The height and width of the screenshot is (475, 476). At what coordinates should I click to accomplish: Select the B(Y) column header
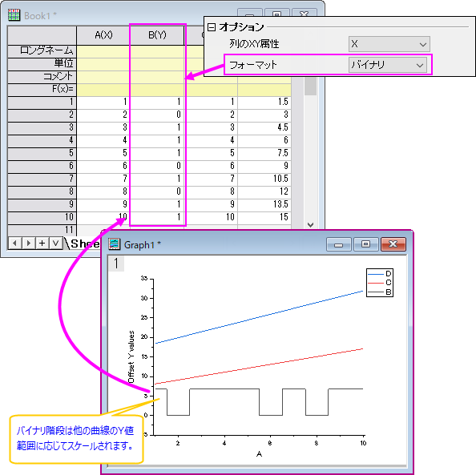157,35
